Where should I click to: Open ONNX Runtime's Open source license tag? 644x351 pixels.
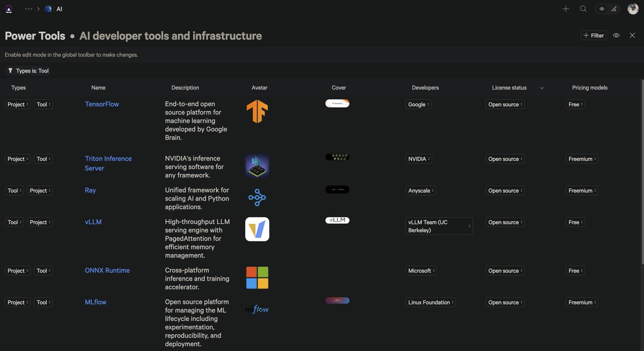pos(505,271)
